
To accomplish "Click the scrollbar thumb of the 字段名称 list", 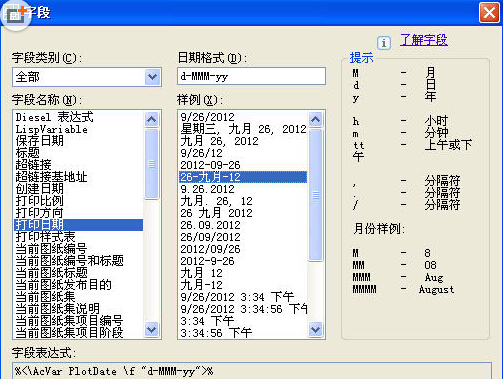I will click(x=152, y=164).
